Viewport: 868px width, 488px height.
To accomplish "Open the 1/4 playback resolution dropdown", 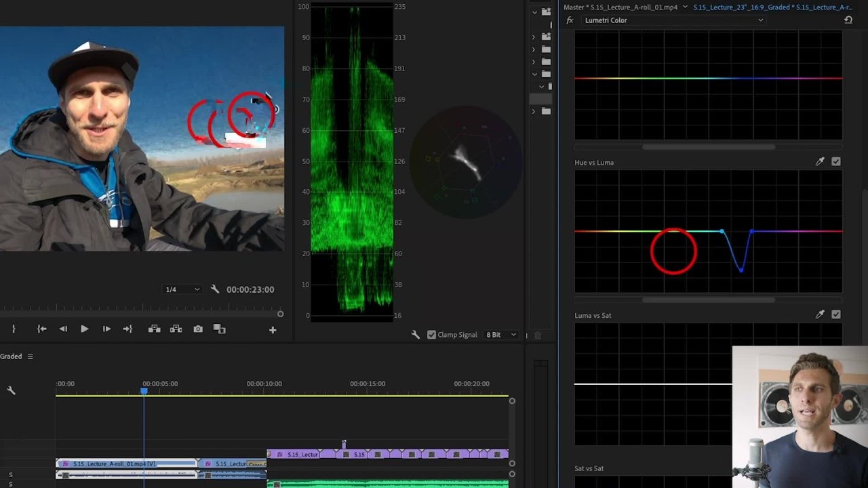I will coord(183,289).
